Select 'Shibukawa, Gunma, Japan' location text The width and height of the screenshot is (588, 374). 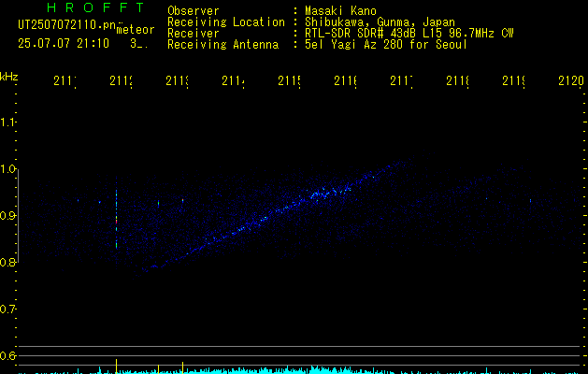[380, 22]
